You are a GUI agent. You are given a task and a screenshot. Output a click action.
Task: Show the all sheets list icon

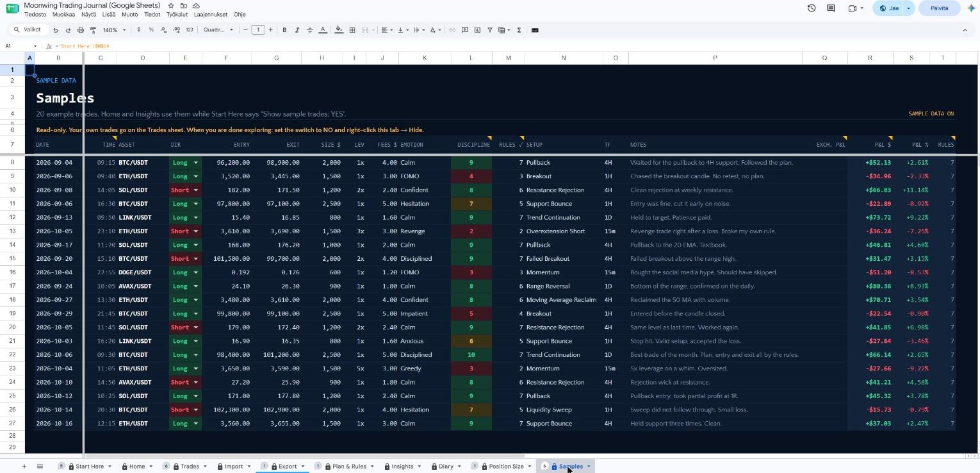coord(40,467)
